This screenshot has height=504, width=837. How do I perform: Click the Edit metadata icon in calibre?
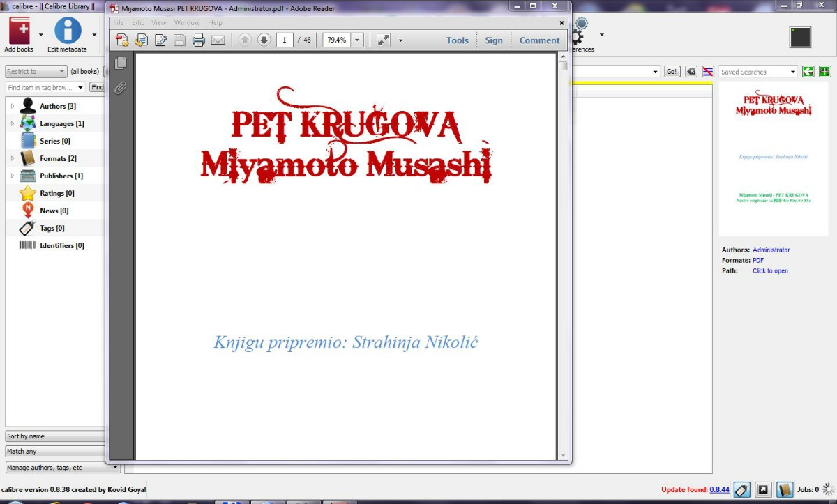pyautogui.click(x=68, y=31)
